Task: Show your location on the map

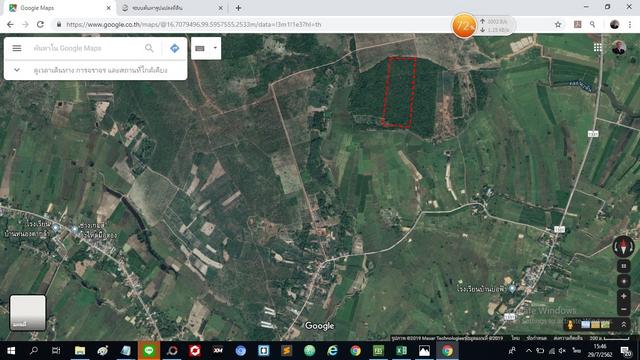Action: (x=623, y=281)
